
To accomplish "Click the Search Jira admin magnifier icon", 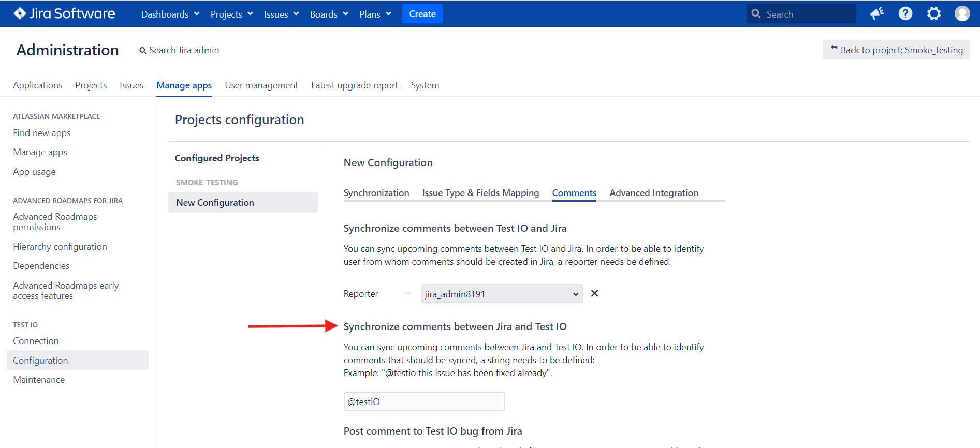I will [x=143, y=51].
